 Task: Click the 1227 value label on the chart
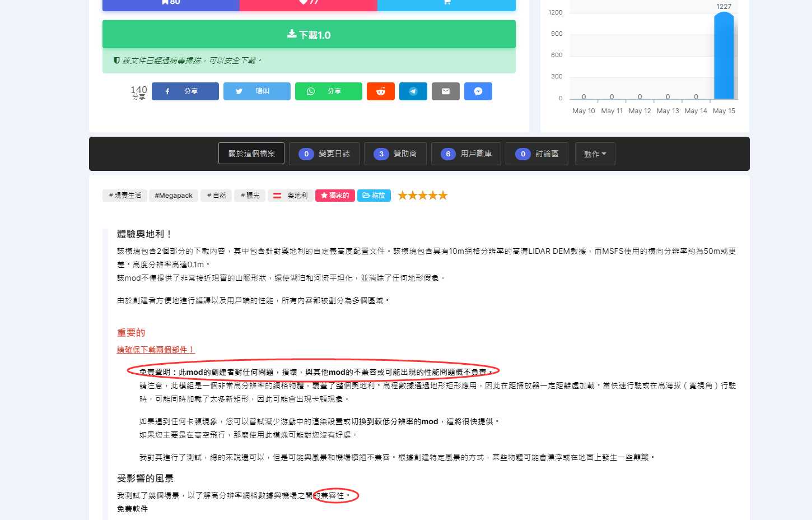(724, 7)
